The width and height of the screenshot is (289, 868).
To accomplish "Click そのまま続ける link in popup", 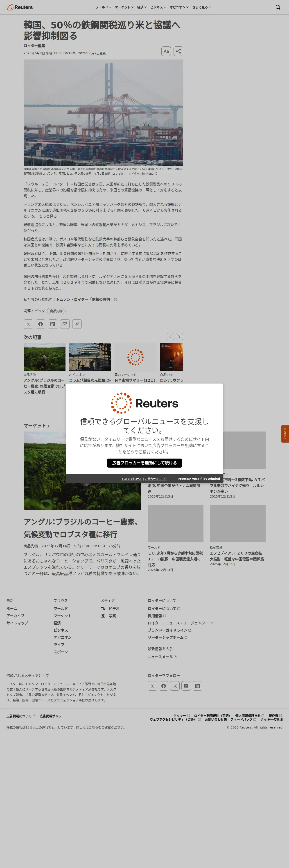I will click(131, 478).
